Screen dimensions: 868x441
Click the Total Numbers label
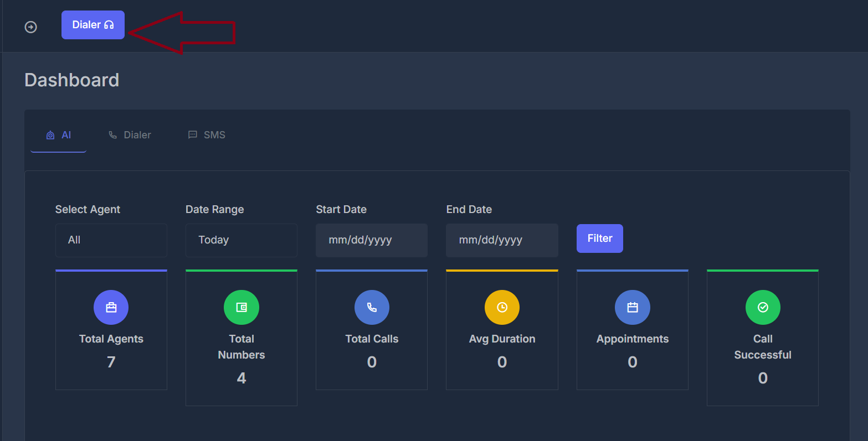tap(242, 347)
